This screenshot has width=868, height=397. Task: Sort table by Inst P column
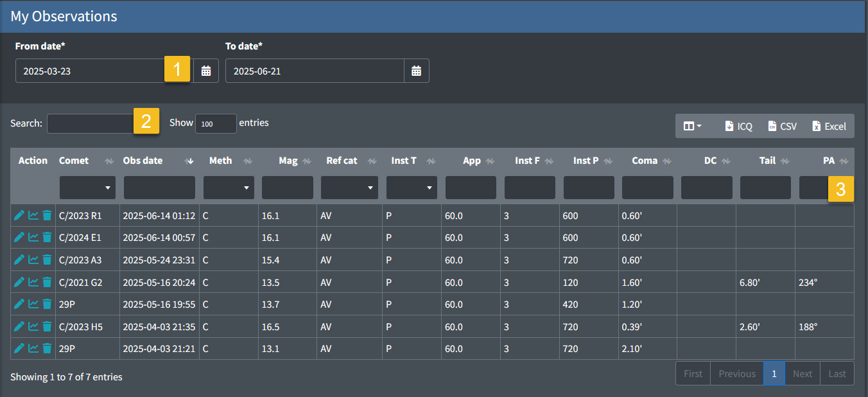tap(589, 161)
